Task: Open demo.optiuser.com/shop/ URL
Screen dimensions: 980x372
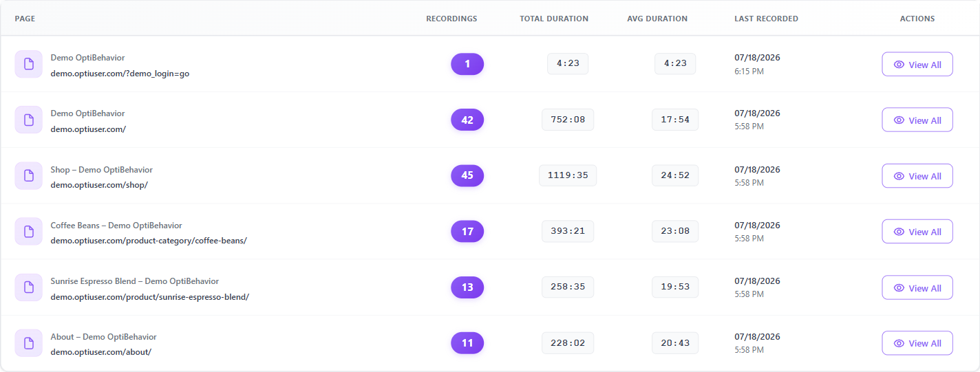Action: pos(99,185)
